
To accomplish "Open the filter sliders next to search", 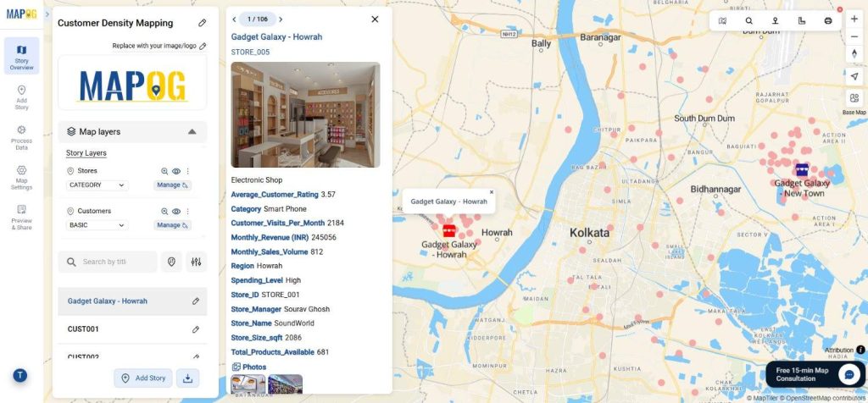I will [x=197, y=262].
